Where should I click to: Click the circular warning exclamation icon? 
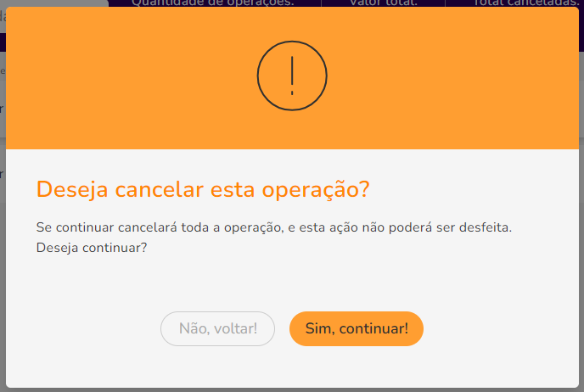pyautogui.click(x=292, y=76)
